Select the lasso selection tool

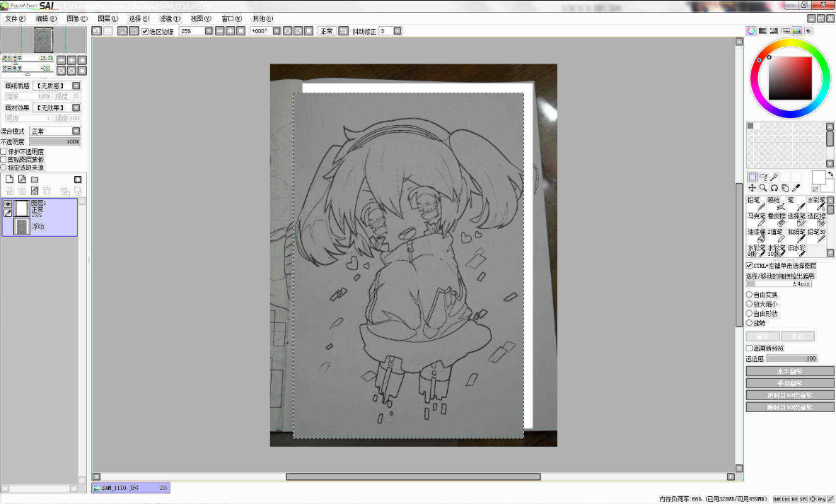tap(763, 177)
